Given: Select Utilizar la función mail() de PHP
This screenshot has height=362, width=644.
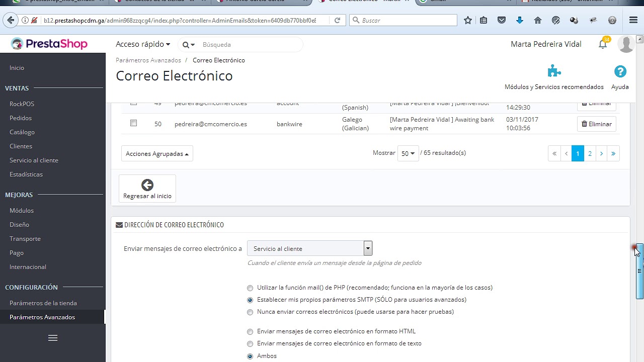Looking at the screenshot, I should [x=250, y=288].
